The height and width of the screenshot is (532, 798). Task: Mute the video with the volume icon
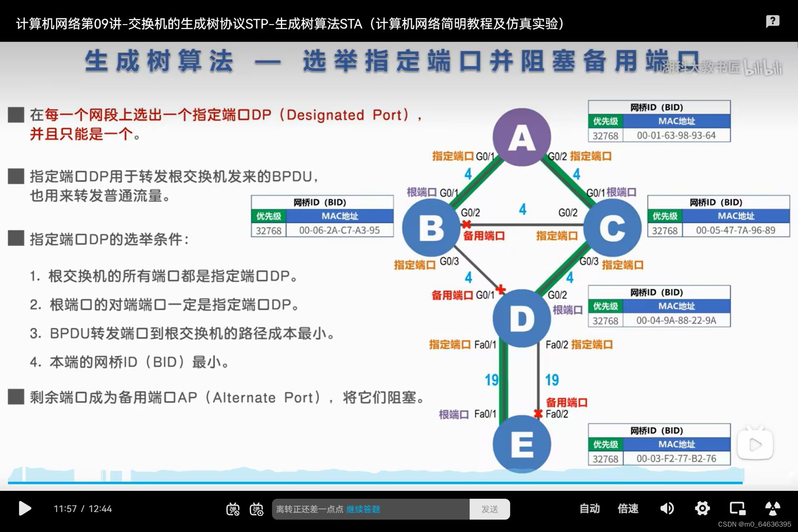[667, 508]
